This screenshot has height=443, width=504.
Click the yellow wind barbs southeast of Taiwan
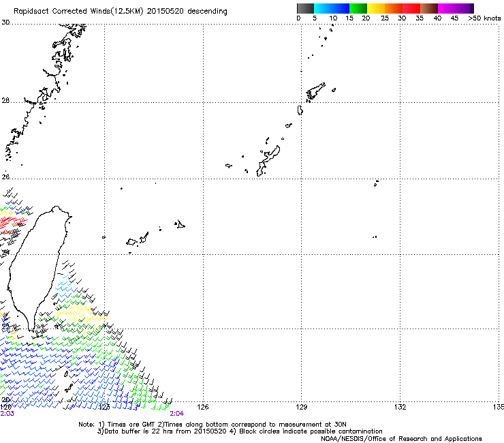80,314
